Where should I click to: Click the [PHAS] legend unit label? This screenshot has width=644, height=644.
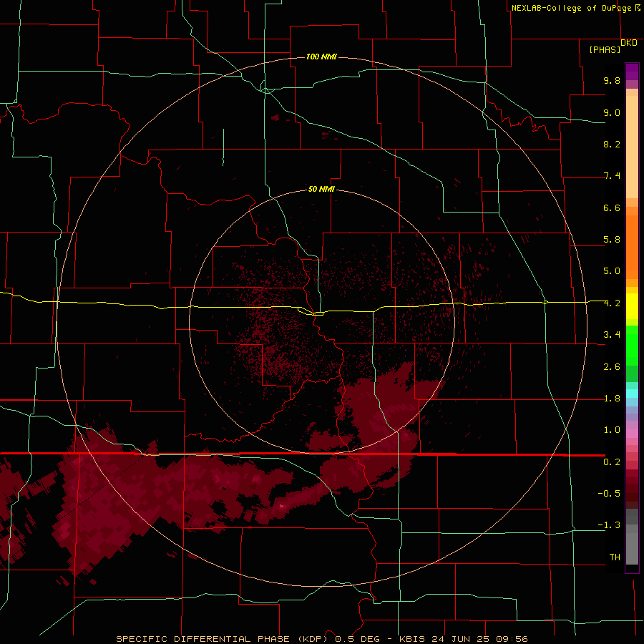605,49
